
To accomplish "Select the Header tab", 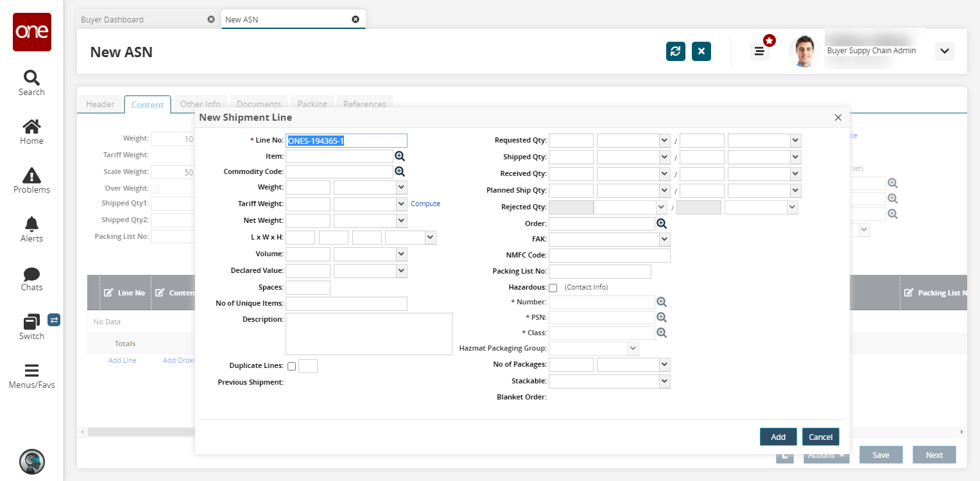I will coord(100,104).
